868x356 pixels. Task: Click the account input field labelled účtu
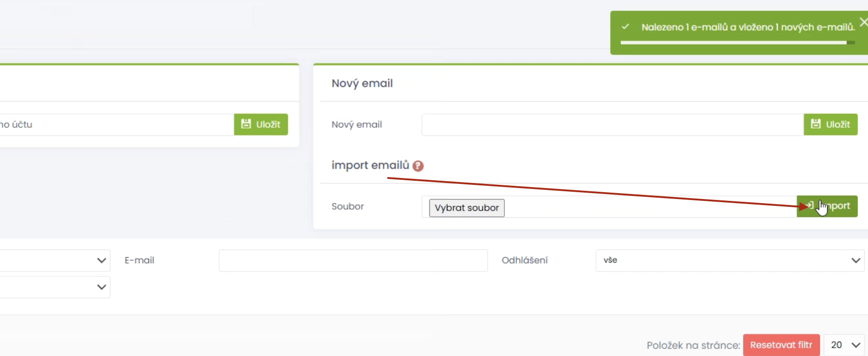pos(117,124)
